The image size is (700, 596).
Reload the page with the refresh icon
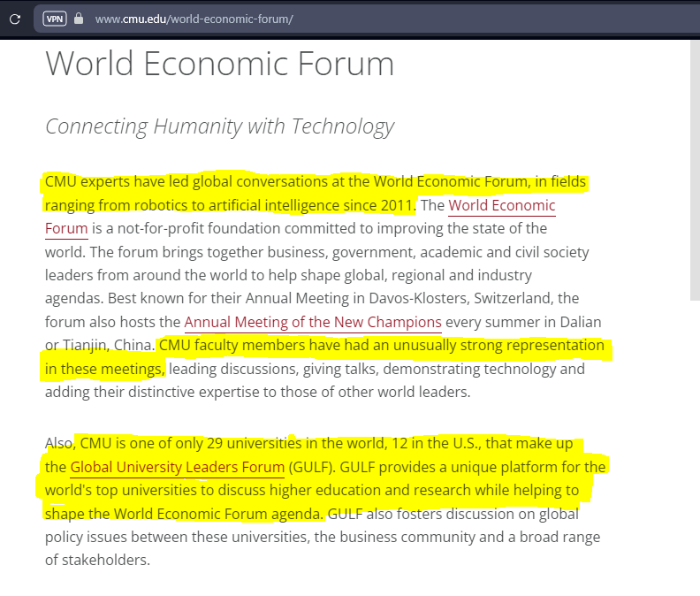click(x=15, y=19)
